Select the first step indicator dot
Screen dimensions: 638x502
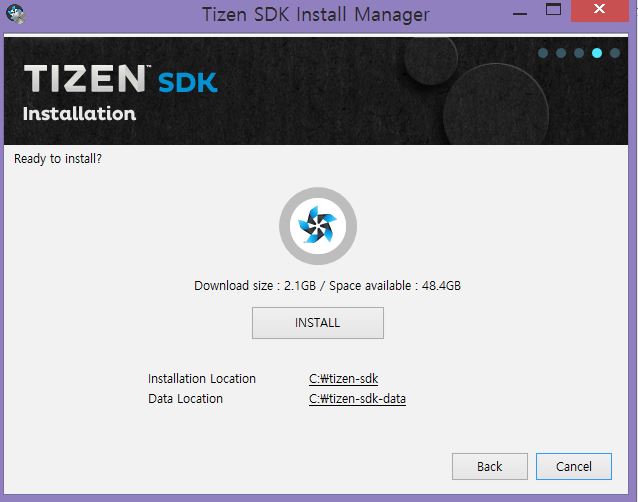pyautogui.click(x=543, y=53)
